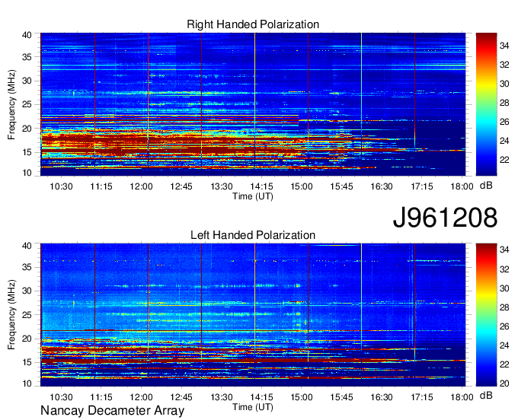Click the 20 MHz frequency tick of Right Handed plot
This screenshot has height=420, width=518.
[x=27, y=129]
